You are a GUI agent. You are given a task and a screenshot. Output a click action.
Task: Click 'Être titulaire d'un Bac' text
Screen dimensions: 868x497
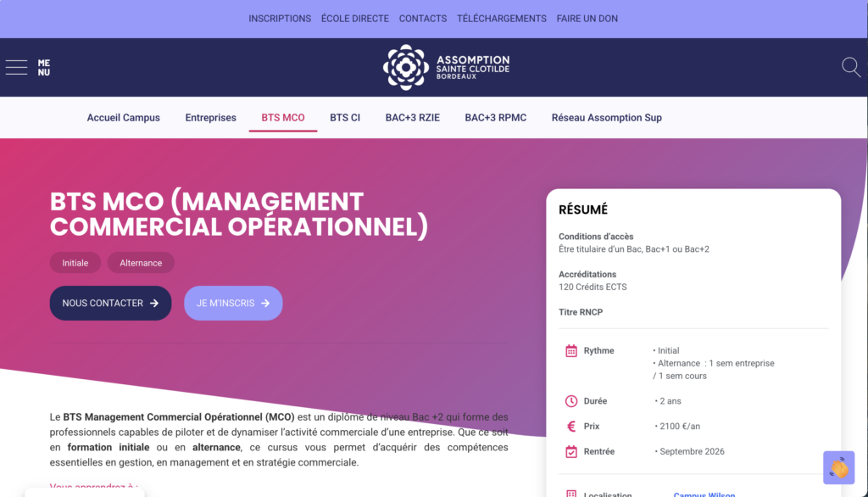[634, 249]
